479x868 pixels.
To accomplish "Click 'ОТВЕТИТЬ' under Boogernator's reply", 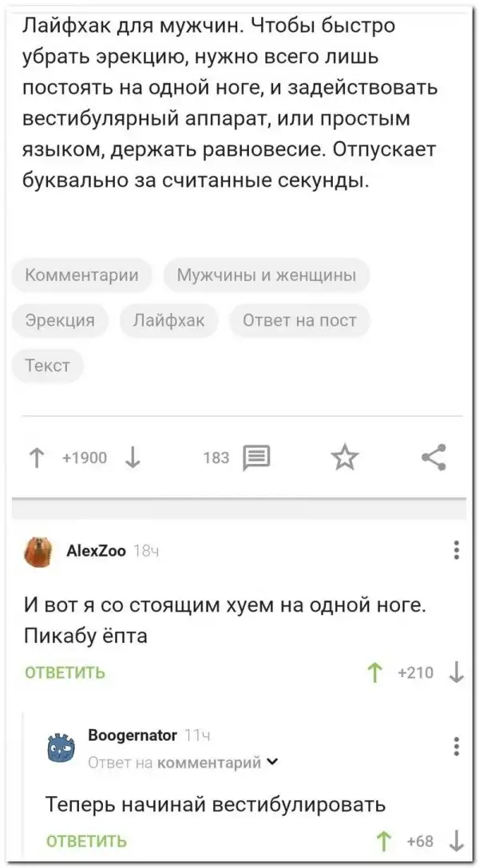I will point(86,840).
